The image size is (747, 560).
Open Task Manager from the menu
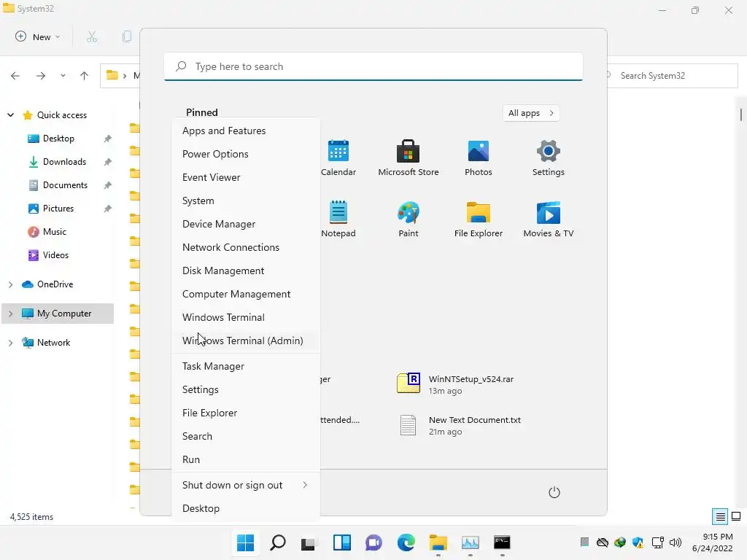coord(246,366)
